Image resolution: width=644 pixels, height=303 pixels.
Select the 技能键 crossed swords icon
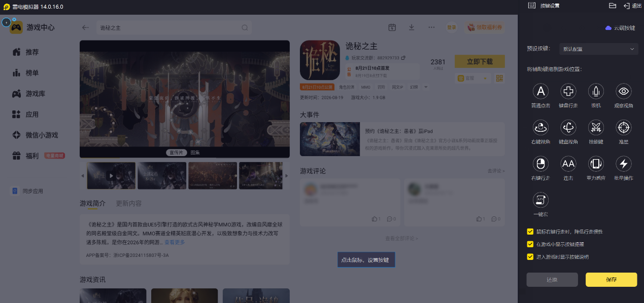596,128
